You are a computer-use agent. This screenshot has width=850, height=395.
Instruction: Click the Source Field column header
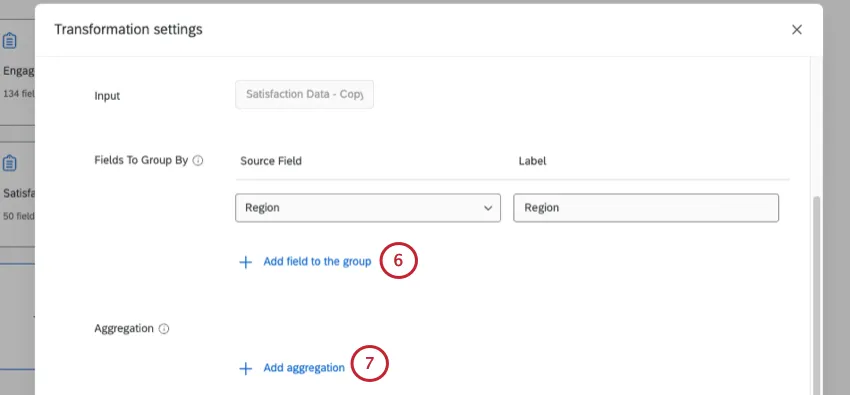coord(271,161)
